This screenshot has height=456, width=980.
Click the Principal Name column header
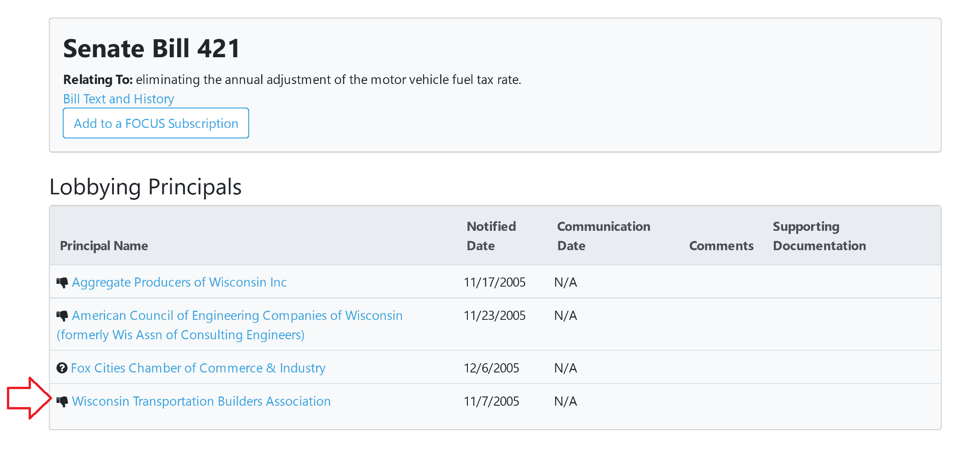(104, 246)
